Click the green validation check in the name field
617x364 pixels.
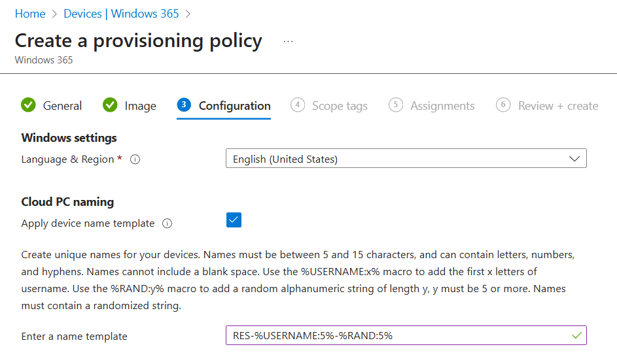click(x=576, y=336)
